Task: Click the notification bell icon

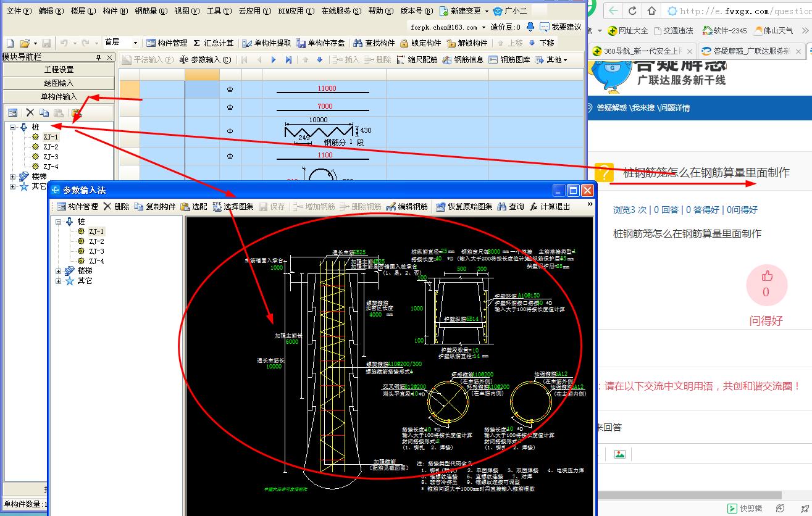Action: pos(530,27)
